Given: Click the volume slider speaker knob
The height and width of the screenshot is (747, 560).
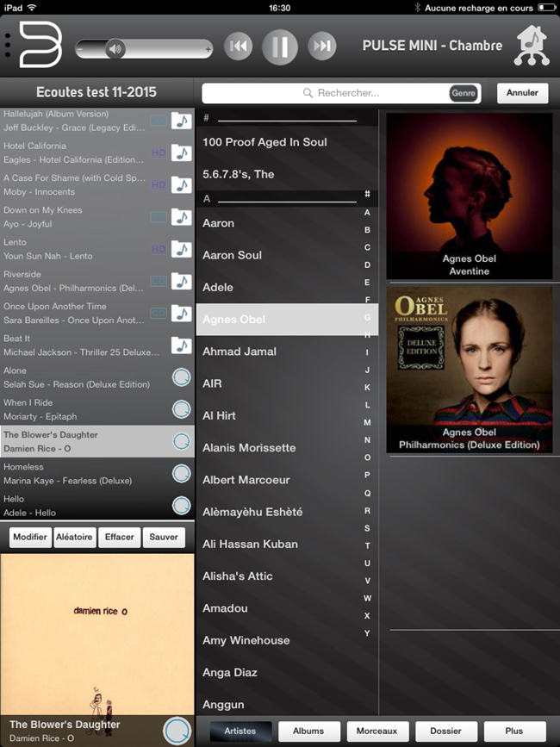Looking at the screenshot, I should pyautogui.click(x=115, y=48).
